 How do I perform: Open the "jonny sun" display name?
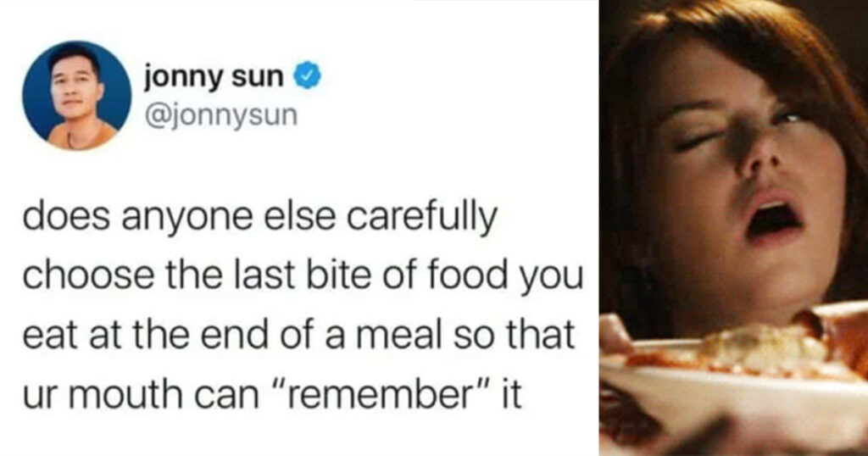(x=214, y=77)
